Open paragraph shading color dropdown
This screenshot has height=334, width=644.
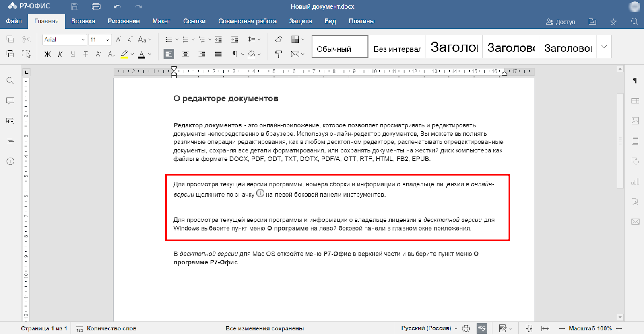pos(259,54)
